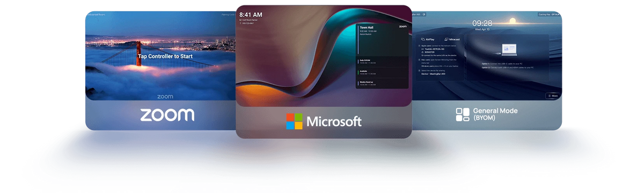Click the General Mode (BYOM) label
This screenshot has height=193, width=644.
pos(495,114)
